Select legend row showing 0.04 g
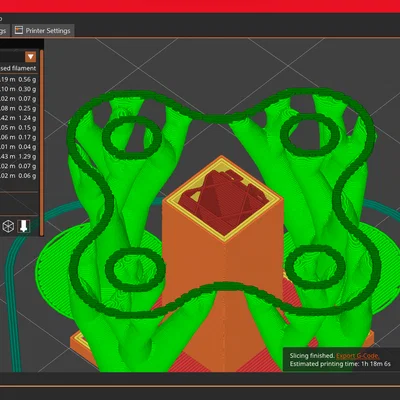This screenshot has height=400, width=400. pyautogui.click(x=18, y=147)
